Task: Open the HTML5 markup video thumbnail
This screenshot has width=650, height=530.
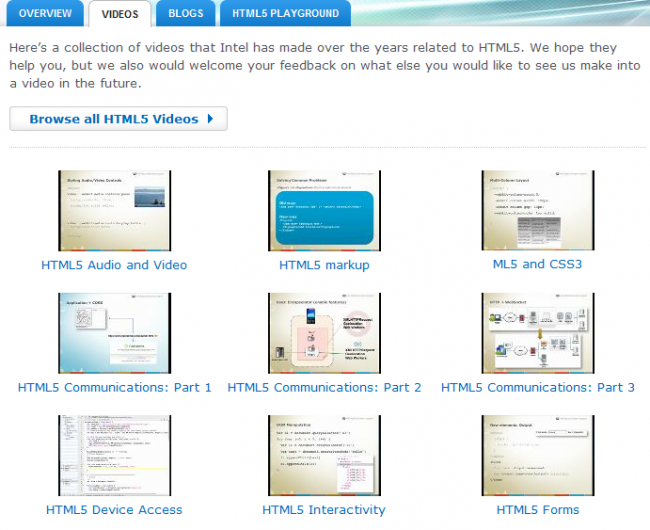Action: coord(324,211)
